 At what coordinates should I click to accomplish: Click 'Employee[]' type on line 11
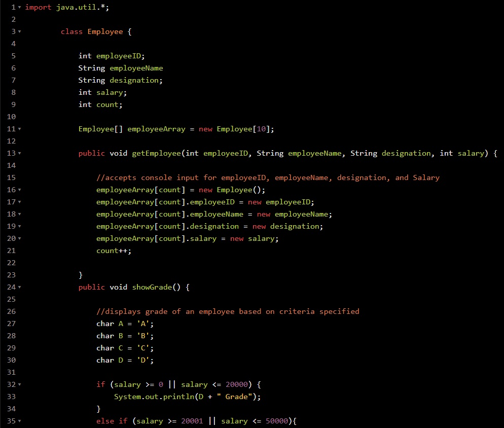(x=100, y=129)
